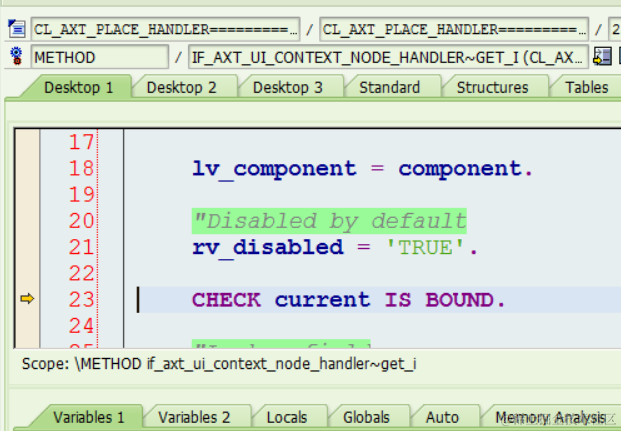Click line number 21 in the gutter

(x=82, y=247)
